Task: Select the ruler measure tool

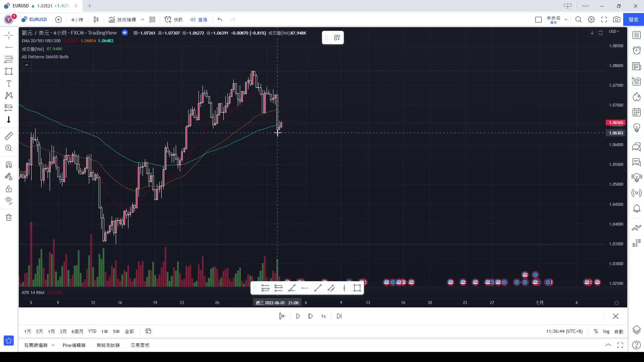Action: coord(9,136)
